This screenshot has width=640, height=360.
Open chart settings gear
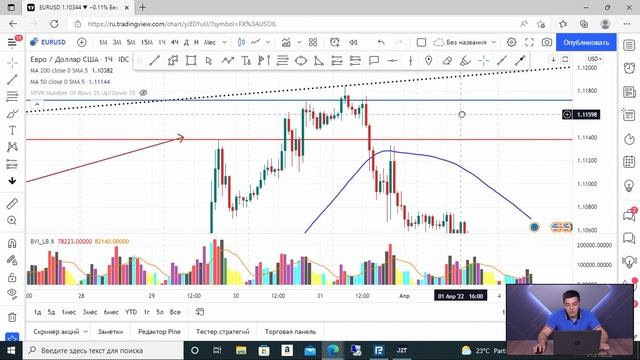(511, 42)
